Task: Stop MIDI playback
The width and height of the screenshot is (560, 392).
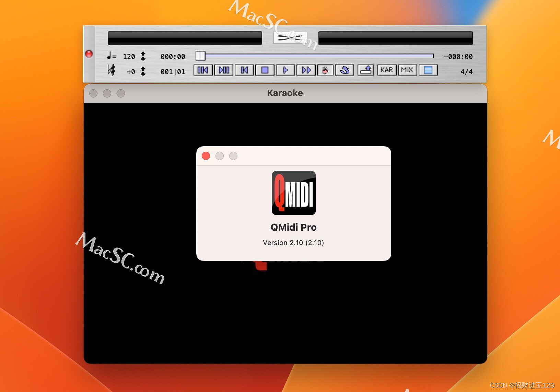Action: 265,70
